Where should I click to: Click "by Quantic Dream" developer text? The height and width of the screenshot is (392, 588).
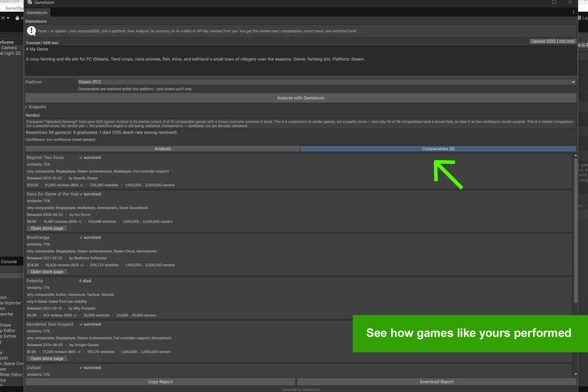(83, 178)
